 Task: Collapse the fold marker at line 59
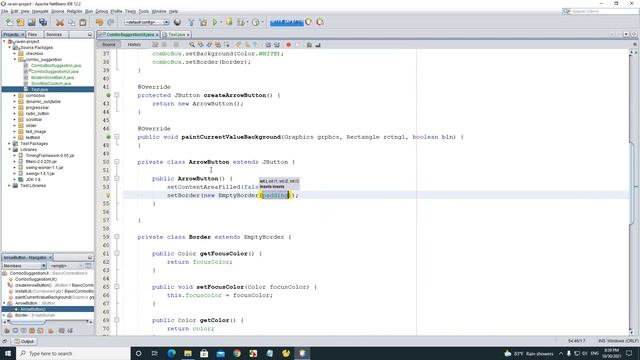(117, 237)
